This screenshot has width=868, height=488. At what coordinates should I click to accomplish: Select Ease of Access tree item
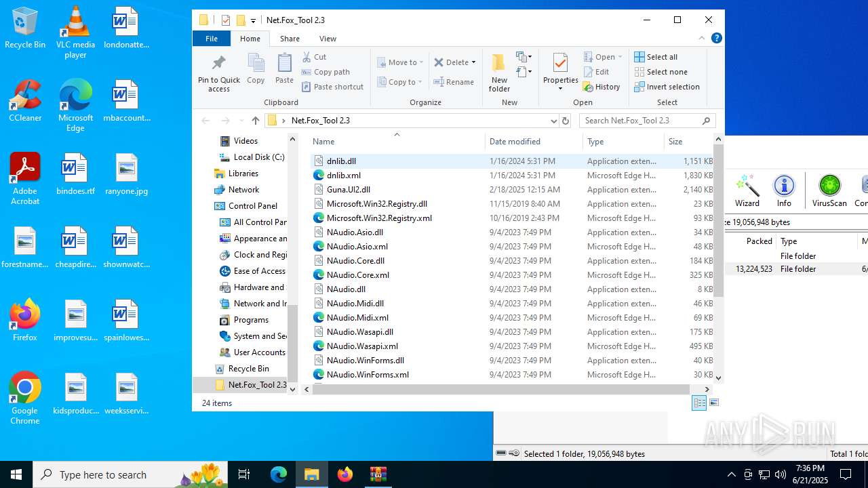[x=259, y=271]
